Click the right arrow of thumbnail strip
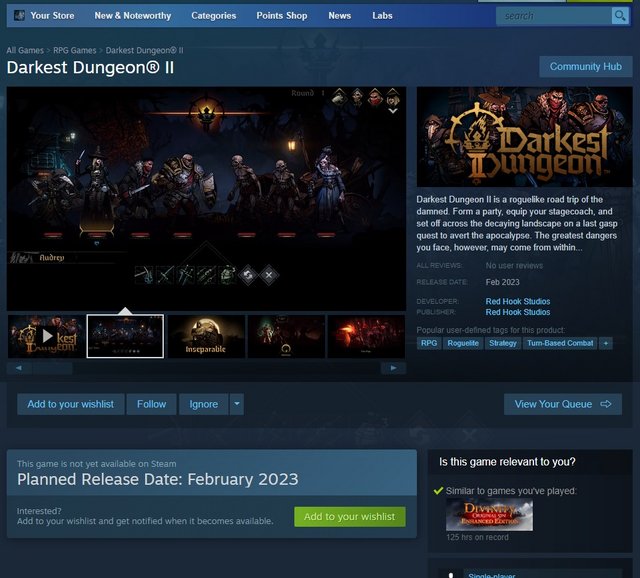Screen dimensions: 640x578 tap(393, 368)
